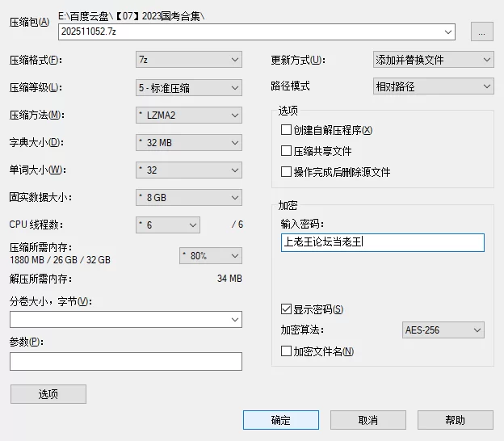Open the LZMA2 压缩方法 dropdown

pos(189,115)
